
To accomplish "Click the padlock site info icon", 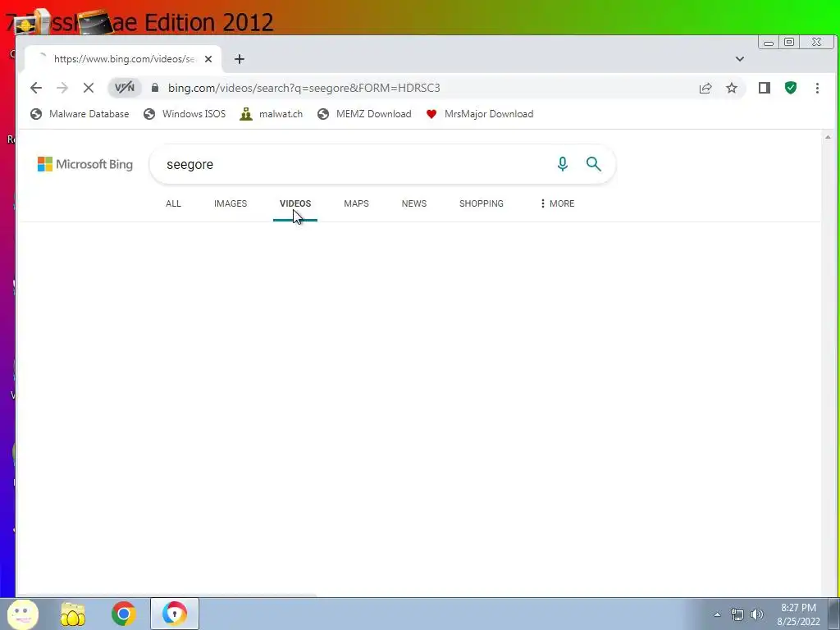I will pyautogui.click(x=155, y=88).
